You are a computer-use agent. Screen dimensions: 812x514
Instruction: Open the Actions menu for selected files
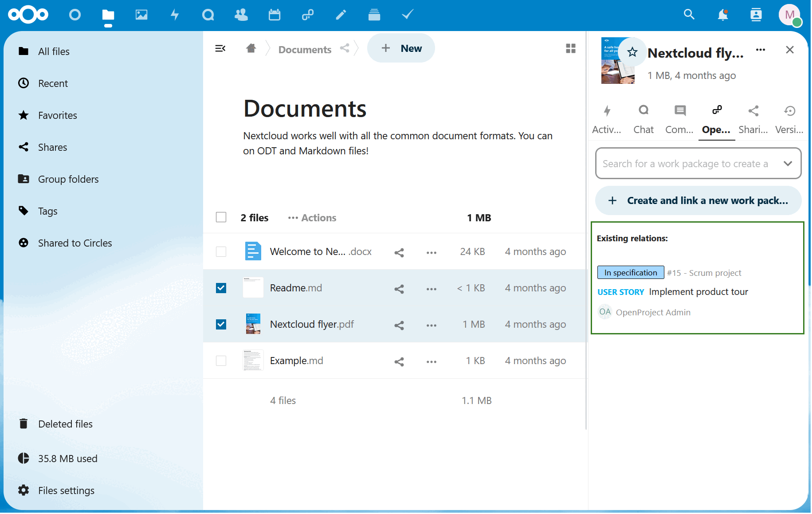click(x=312, y=217)
